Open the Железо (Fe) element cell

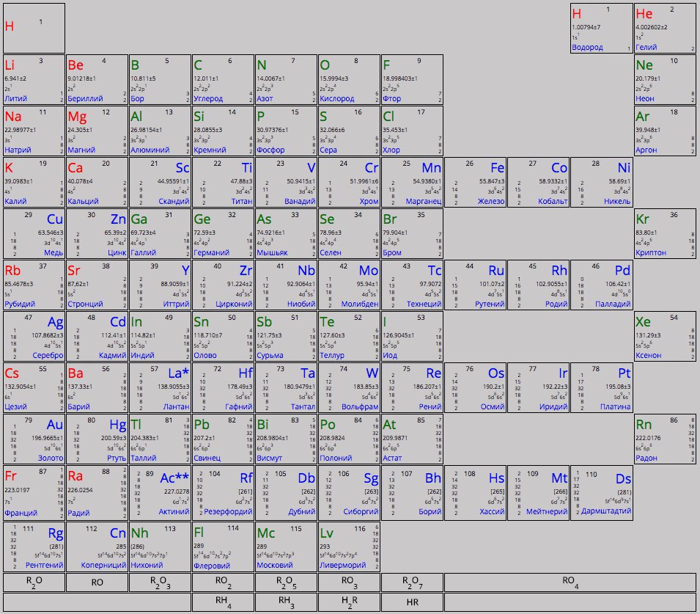(x=474, y=183)
